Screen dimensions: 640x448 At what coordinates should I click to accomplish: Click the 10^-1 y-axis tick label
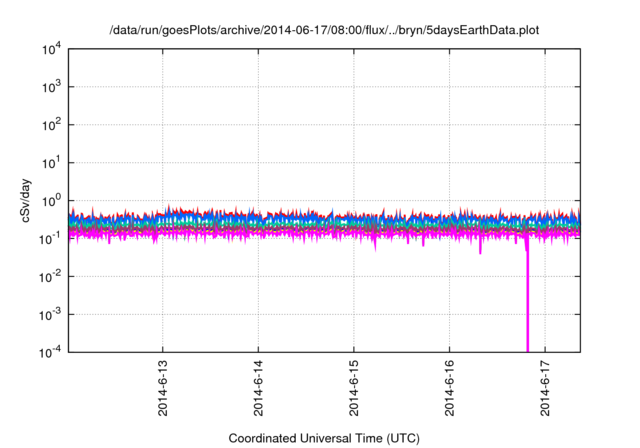50,239
